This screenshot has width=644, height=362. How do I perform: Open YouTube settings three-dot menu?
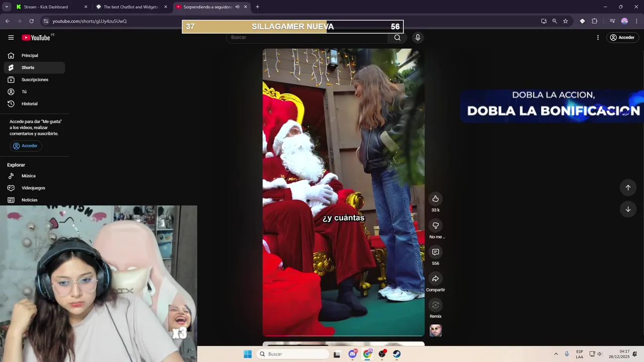tap(598, 38)
